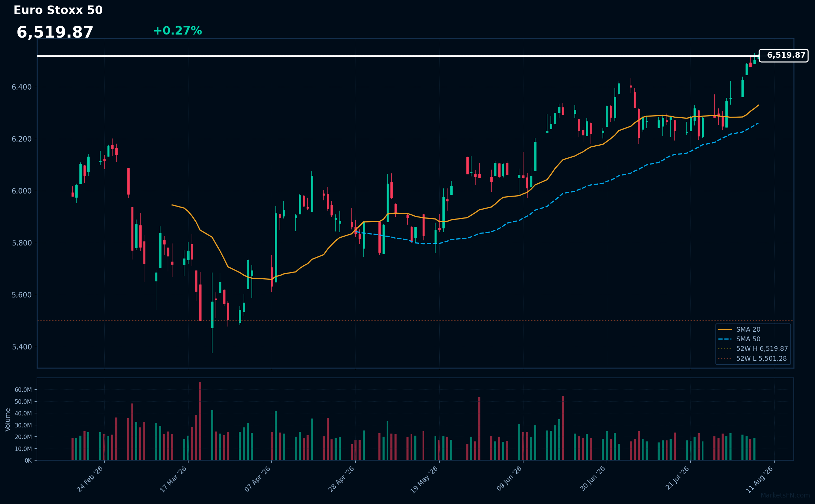Select the "52W L 5,501.28" legend entry
The height and width of the screenshot is (504, 815).
point(761,359)
